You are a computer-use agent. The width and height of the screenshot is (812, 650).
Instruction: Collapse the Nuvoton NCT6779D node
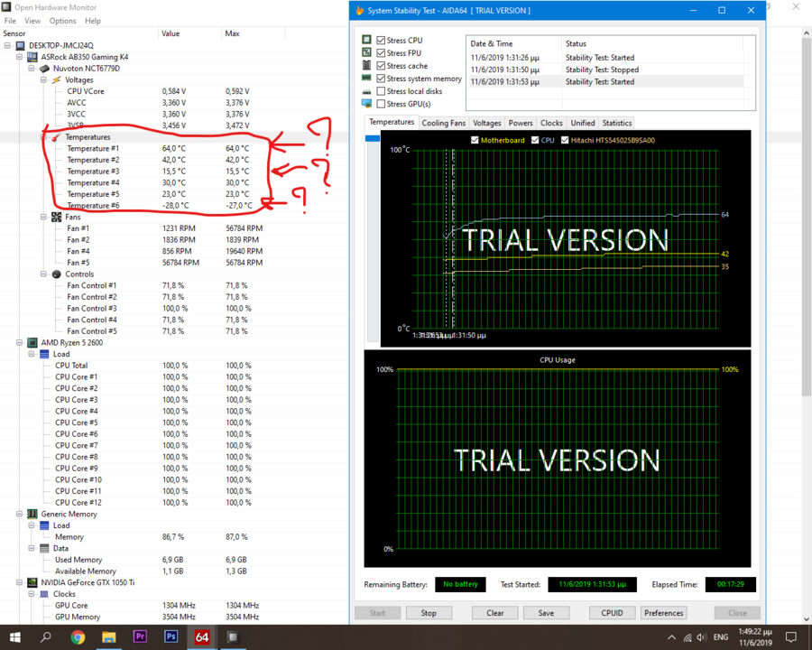[x=32, y=69]
